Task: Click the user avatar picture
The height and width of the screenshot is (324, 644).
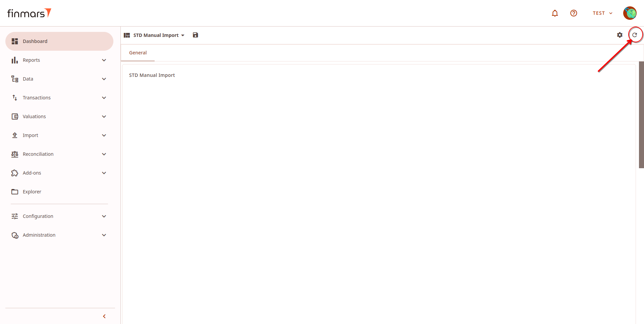Action: click(x=630, y=13)
